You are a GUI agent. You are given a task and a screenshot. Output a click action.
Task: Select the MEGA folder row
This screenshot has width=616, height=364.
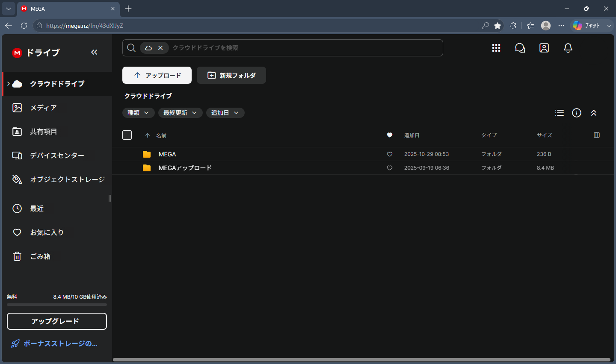363,154
